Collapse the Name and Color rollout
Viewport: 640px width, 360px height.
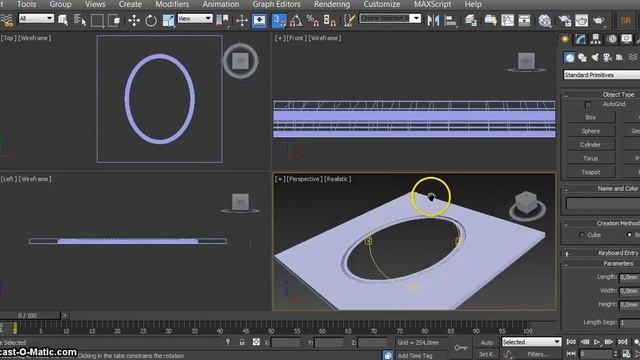(x=566, y=189)
